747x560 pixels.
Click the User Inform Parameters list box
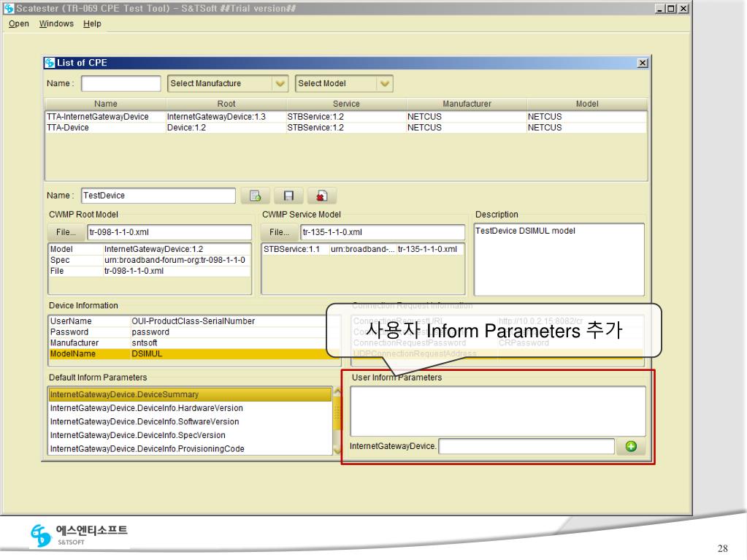point(498,412)
